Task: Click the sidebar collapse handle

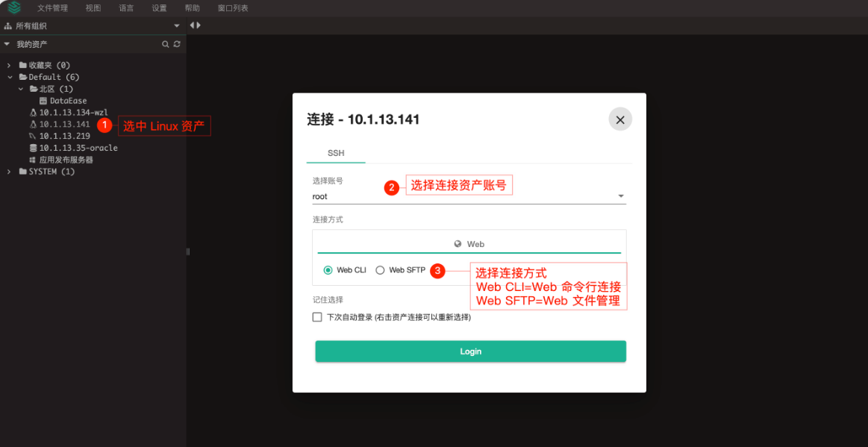Action: (188, 251)
